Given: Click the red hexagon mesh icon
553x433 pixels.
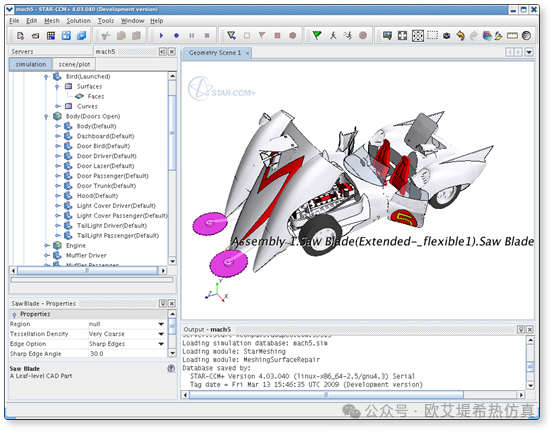Looking at the screenshot, I should (x=292, y=36).
